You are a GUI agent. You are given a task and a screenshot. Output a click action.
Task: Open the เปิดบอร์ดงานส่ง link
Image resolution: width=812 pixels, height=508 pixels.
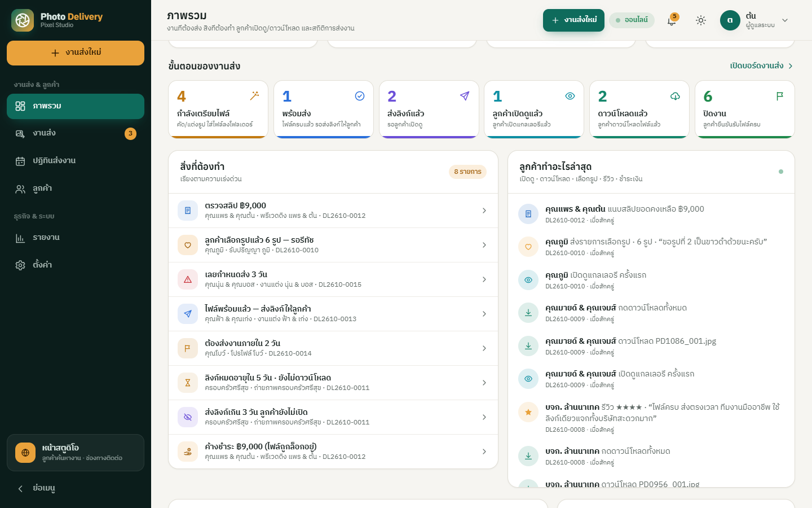[762, 66]
